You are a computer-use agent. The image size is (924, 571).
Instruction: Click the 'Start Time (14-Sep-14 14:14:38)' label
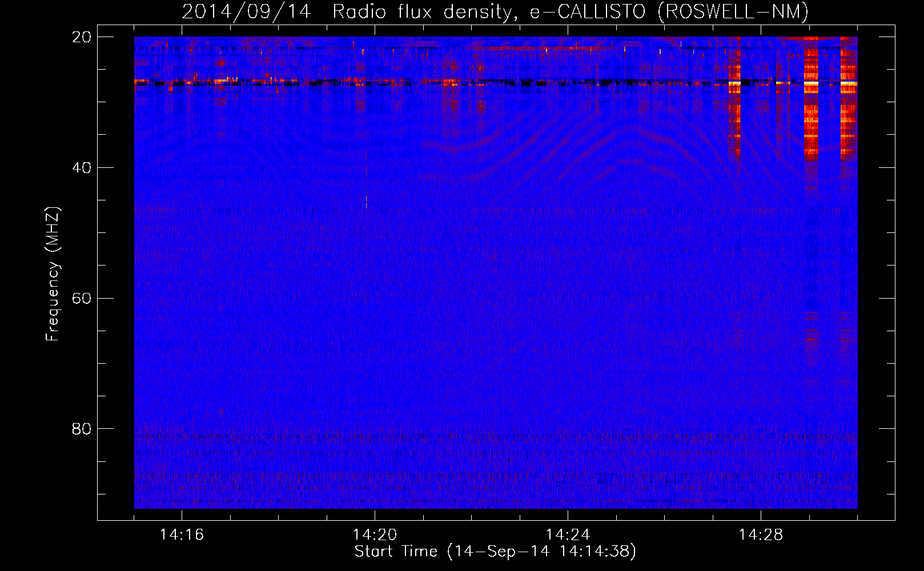click(x=495, y=552)
